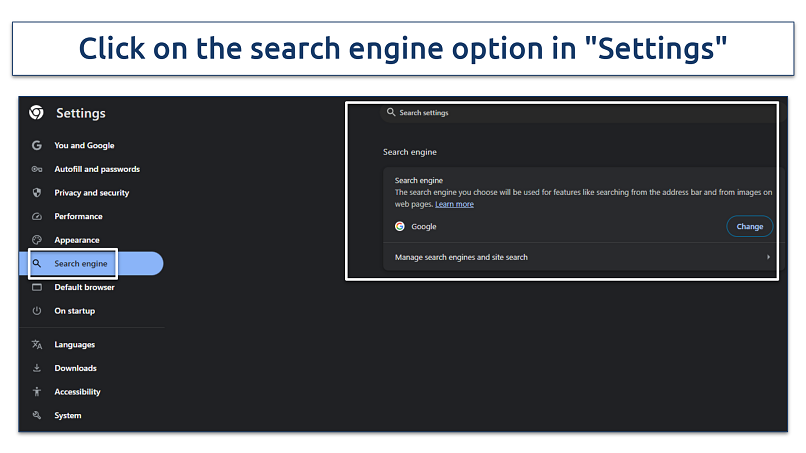Viewport: 806px width, 453px height.
Task: Click the Privacy and security shield icon
Action: [37, 193]
